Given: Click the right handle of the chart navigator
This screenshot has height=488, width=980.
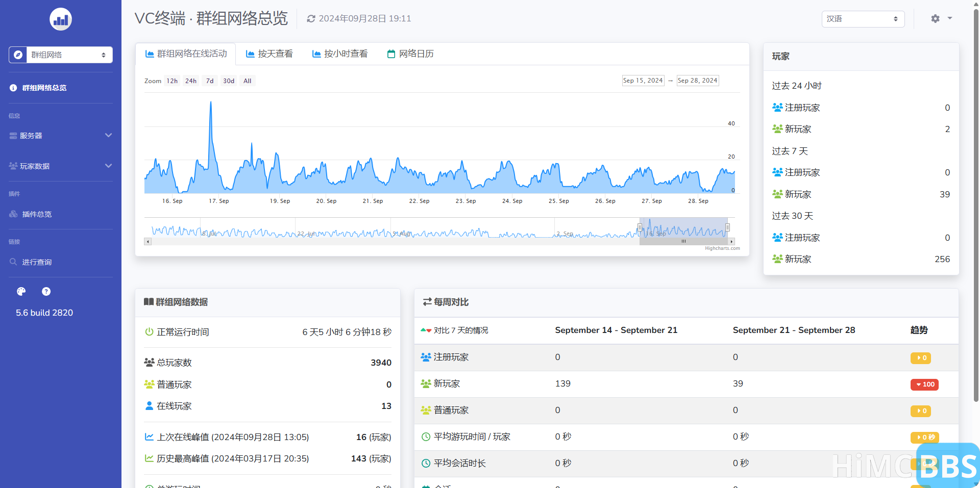Looking at the screenshot, I should pyautogui.click(x=727, y=227).
